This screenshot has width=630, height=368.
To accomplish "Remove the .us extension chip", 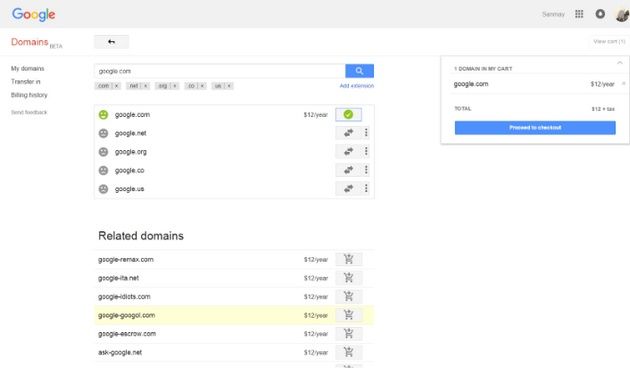I will [229, 86].
